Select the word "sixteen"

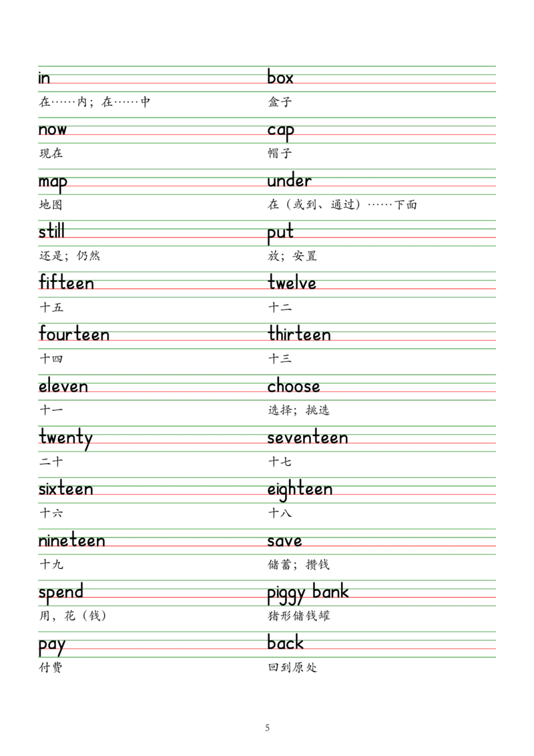pyautogui.click(x=67, y=491)
